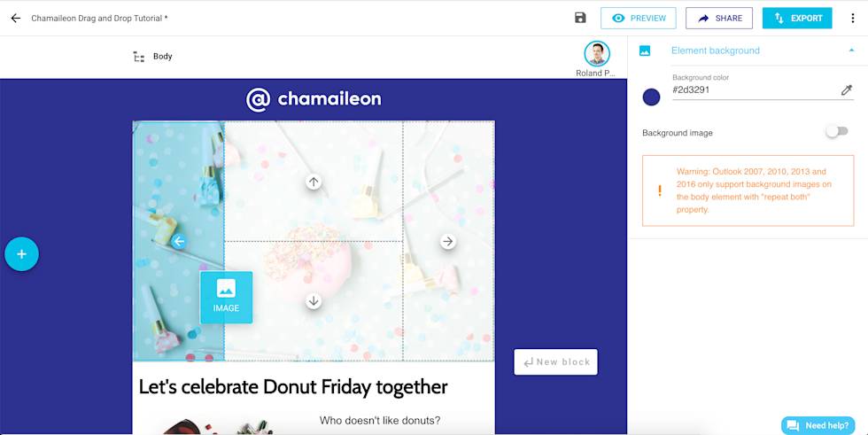868x435 pixels.
Task: Click the back arrow icon
Action: [15, 18]
